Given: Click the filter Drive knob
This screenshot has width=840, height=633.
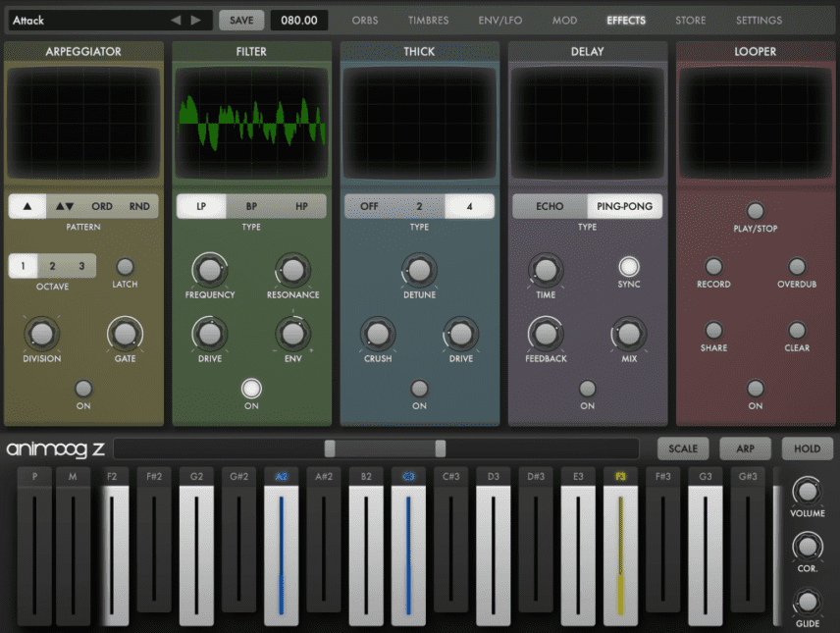Looking at the screenshot, I should [x=210, y=334].
